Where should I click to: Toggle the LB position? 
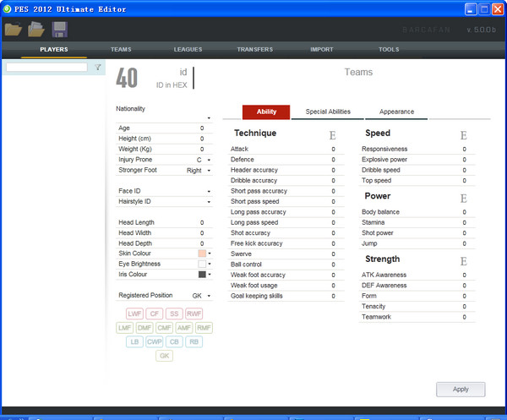pos(134,341)
